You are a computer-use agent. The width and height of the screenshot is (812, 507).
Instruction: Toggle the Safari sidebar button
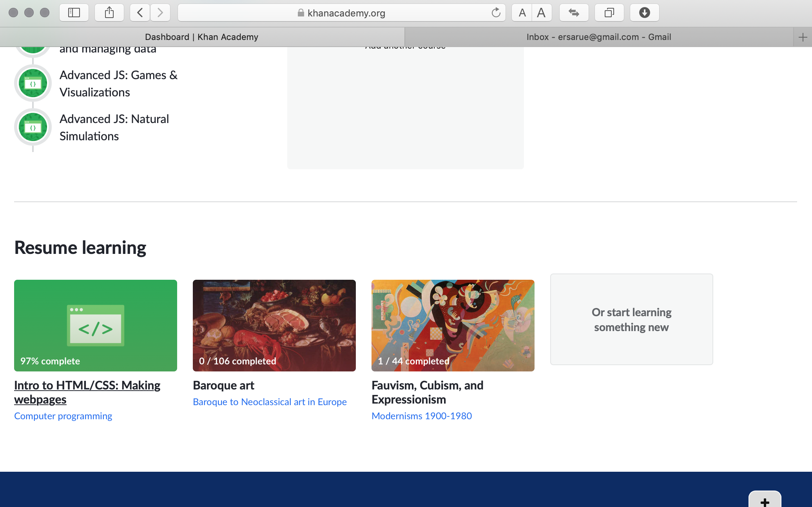(x=74, y=13)
